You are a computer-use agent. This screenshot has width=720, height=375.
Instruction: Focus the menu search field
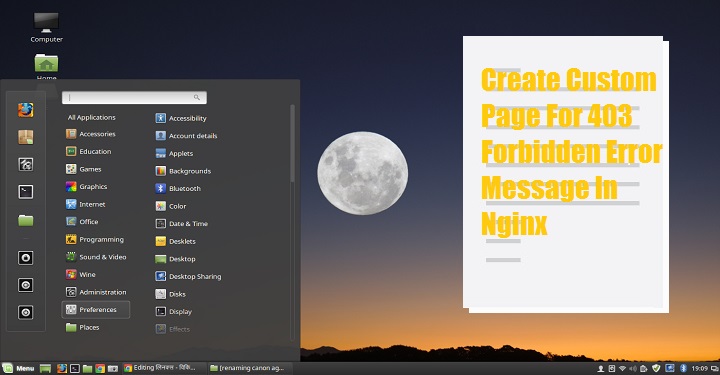point(134,97)
